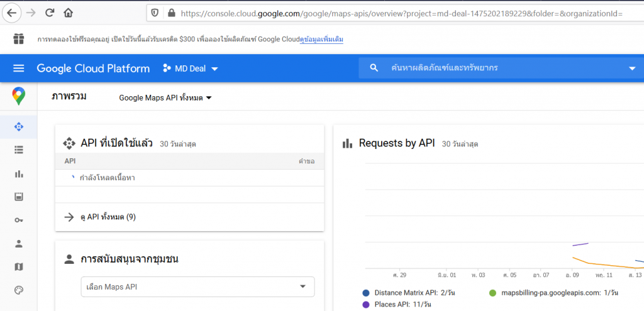Expand the search bar dropdown arrow
The image size is (644, 311).
(x=632, y=68)
